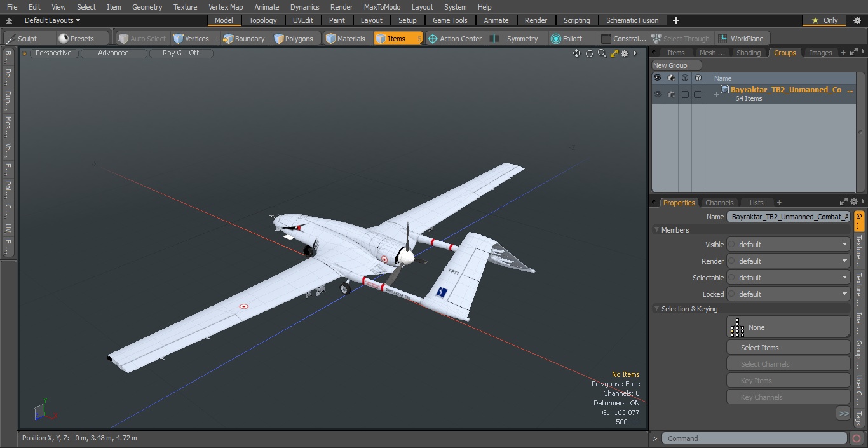Click the Select Items button

pos(789,348)
